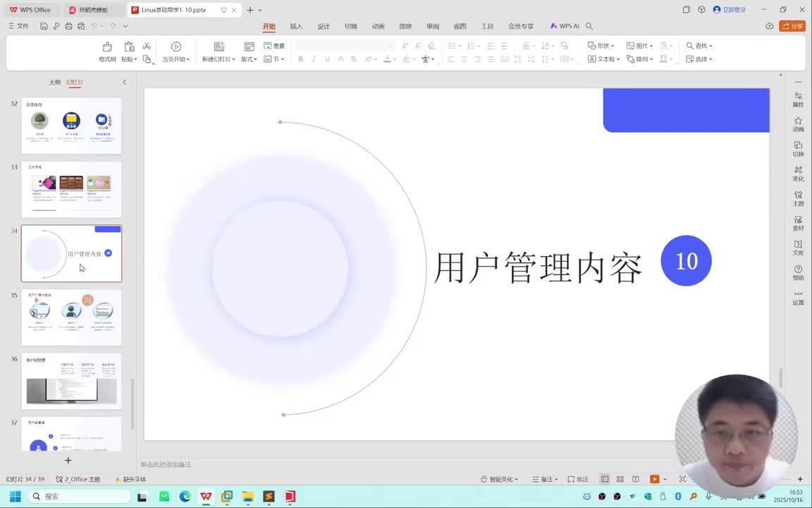Open the New Slide (新建幻灯片) dropdown
Viewport: 812px width, 508px height.
click(219, 59)
